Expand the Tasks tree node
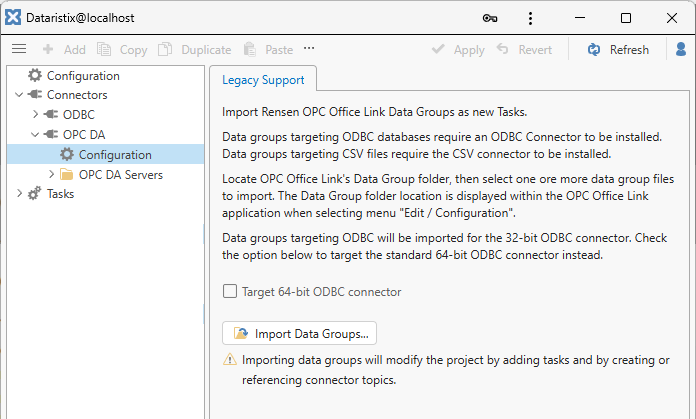 click(x=20, y=194)
